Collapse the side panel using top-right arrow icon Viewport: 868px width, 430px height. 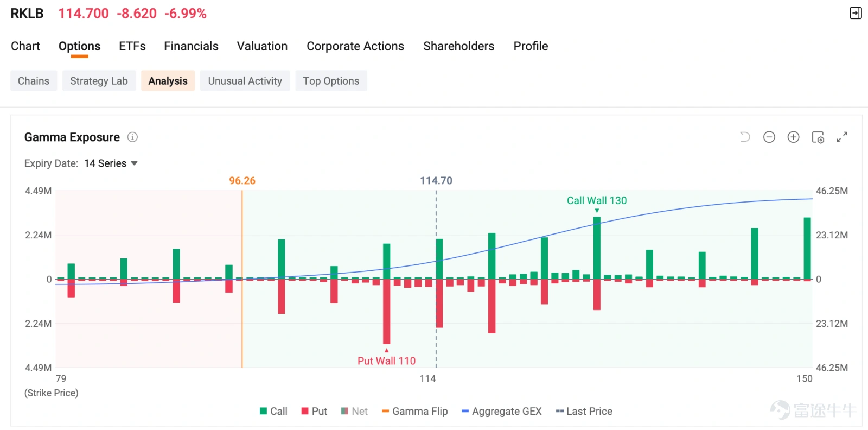coord(856,13)
